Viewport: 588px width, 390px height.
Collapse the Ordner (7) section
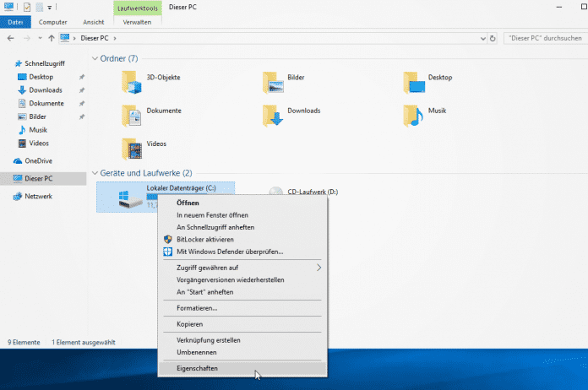pos(95,59)
